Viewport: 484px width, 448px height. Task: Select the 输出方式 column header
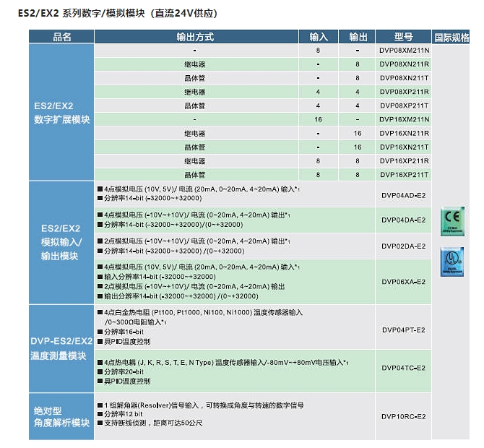(x=195, y=37)
